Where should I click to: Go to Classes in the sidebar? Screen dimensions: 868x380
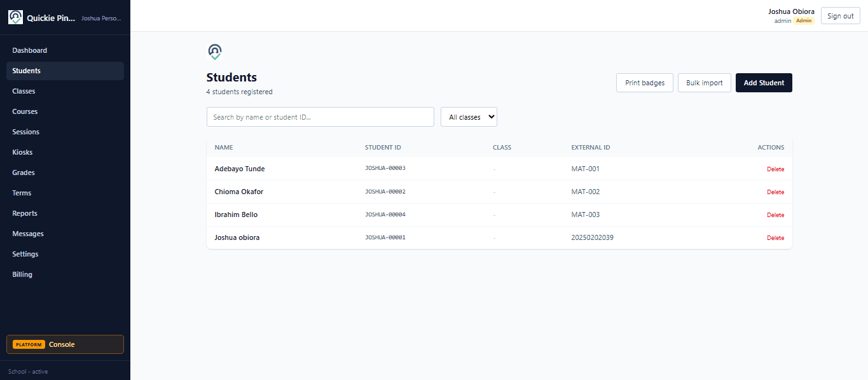coord(65,91)
